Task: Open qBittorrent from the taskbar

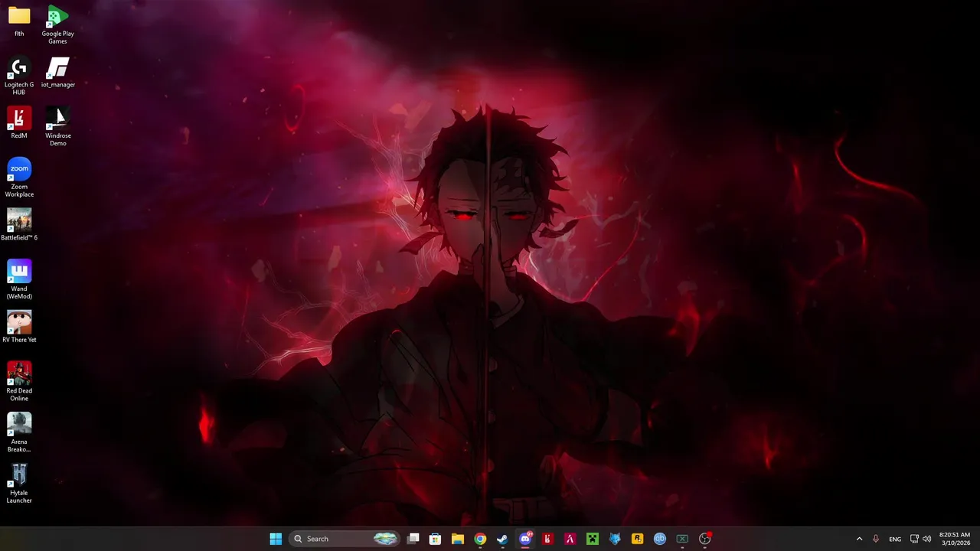Action: 660,539
